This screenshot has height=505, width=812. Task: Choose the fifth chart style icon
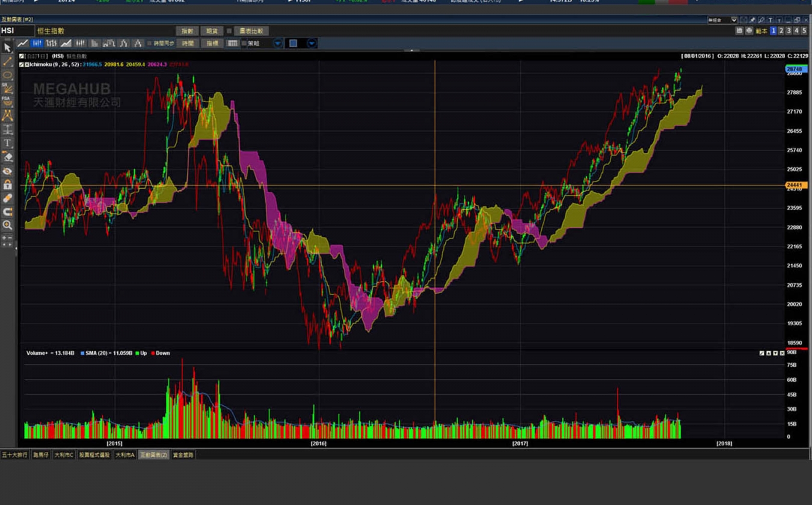click(x=80, y=43)
